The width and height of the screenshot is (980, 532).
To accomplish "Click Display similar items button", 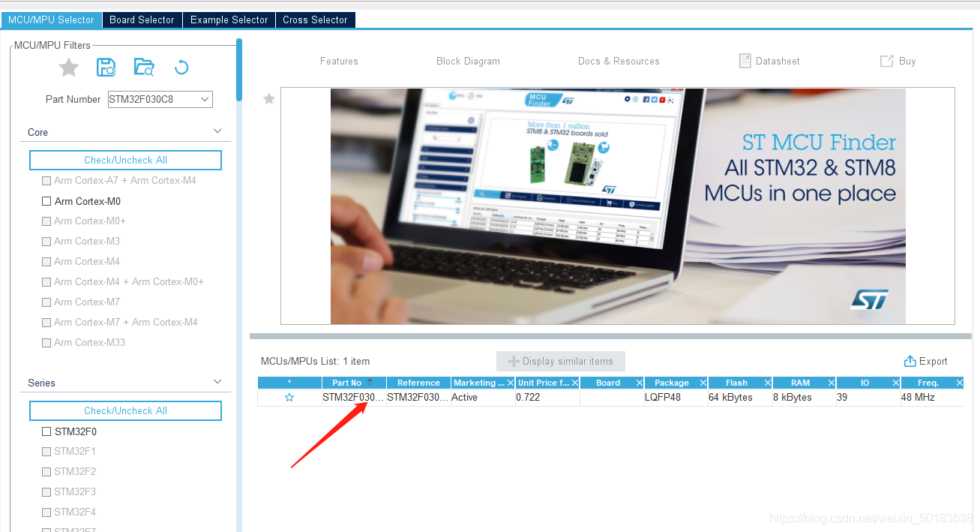I will coord(561,361).
